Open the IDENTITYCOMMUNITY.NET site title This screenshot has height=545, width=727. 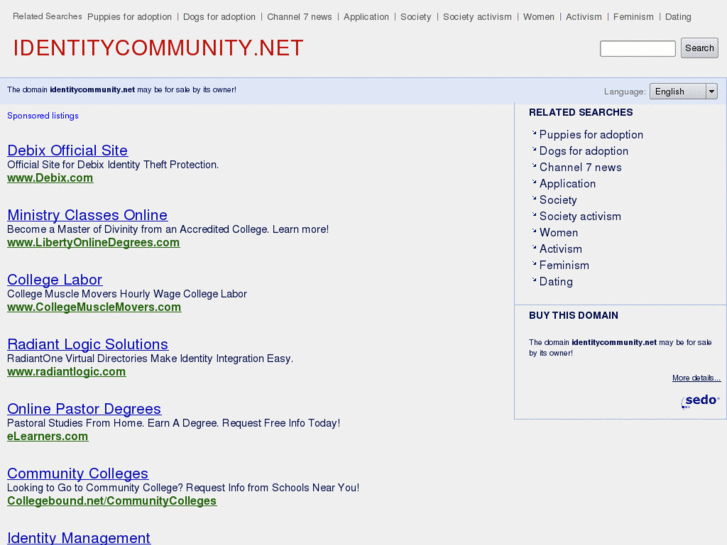point(158,48)
